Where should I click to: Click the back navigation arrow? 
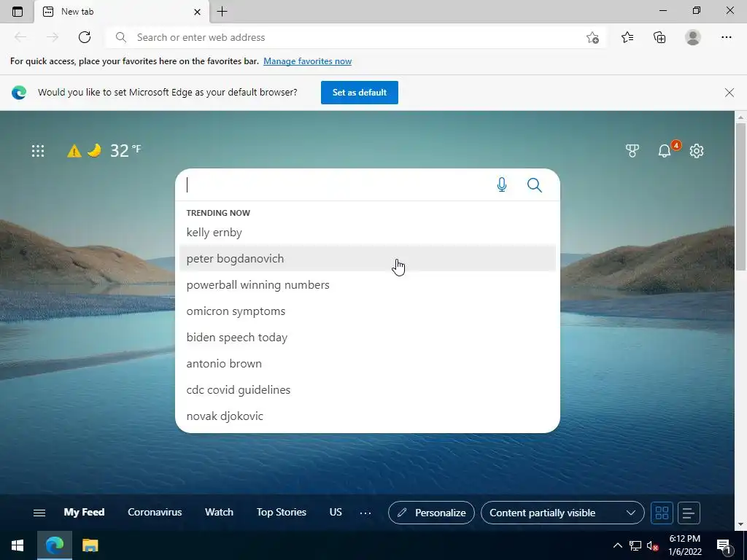[20, 37]
